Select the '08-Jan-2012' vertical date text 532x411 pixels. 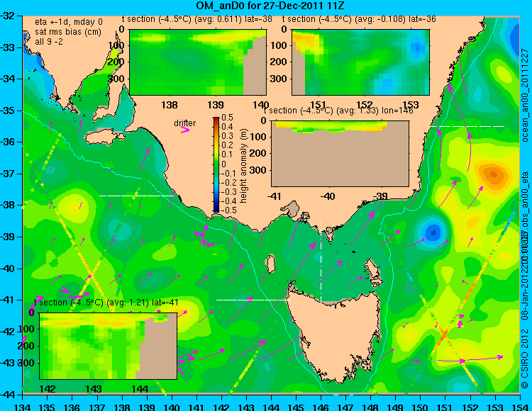point(525,294)
